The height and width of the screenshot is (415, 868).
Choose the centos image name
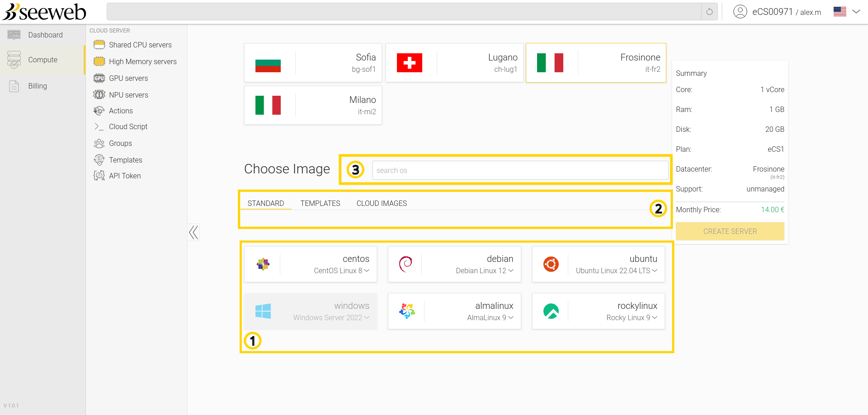coord(356,259)
